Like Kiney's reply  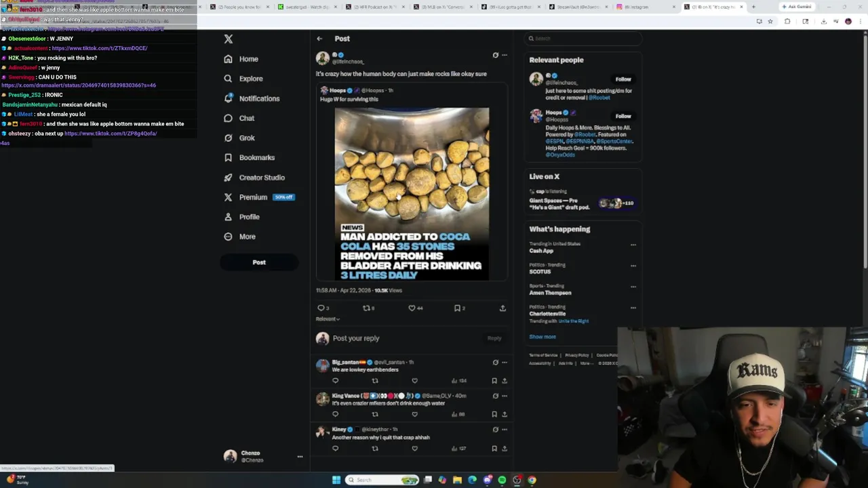pyautogui.click(x=414, y=449)
